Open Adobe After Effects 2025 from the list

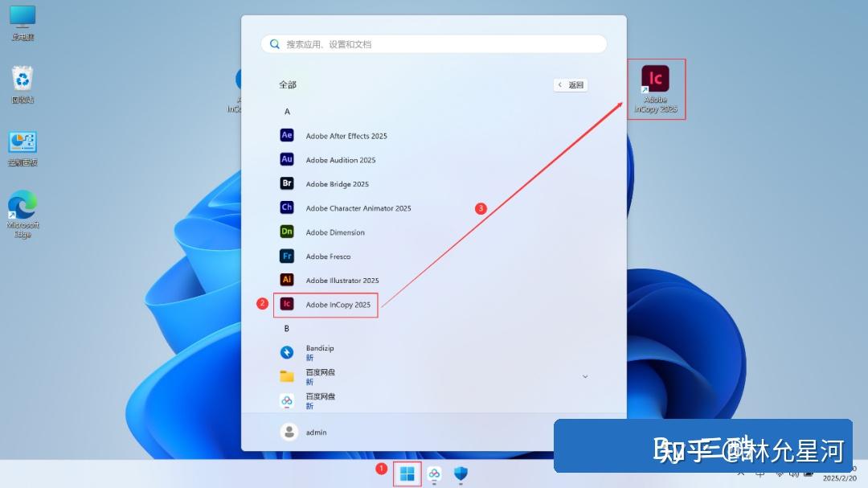(346, 135)
